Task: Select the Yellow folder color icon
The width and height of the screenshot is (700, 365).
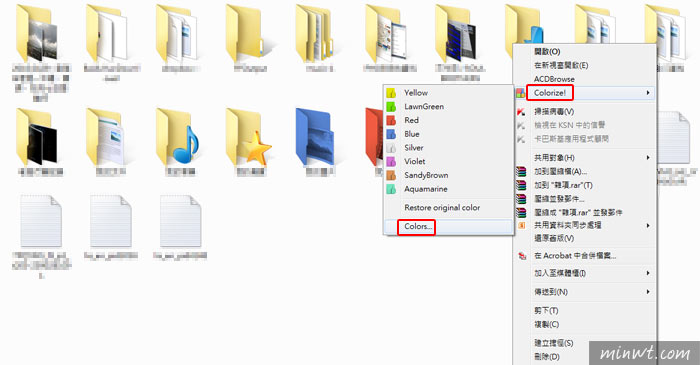Action: point(391,93)
